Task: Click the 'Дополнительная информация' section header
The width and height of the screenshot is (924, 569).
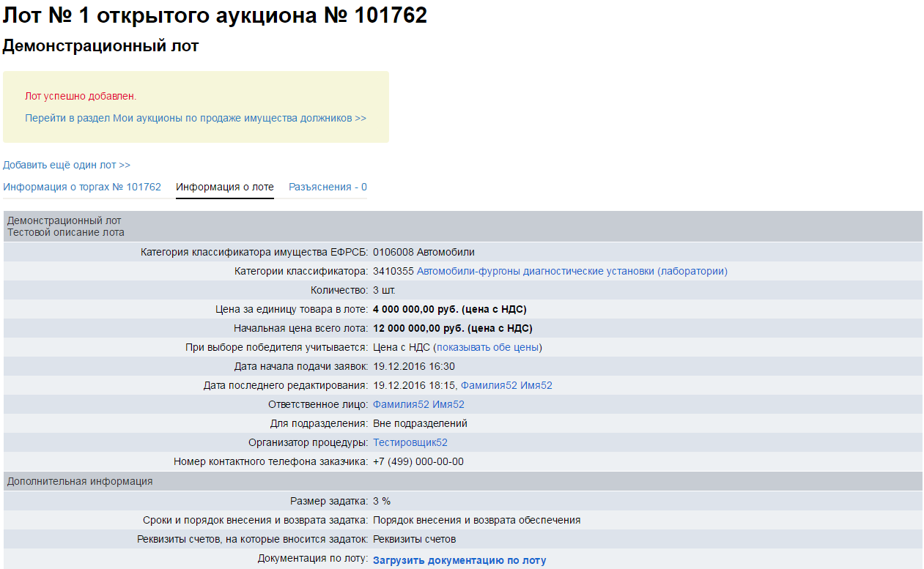Action: pos(80,481)
